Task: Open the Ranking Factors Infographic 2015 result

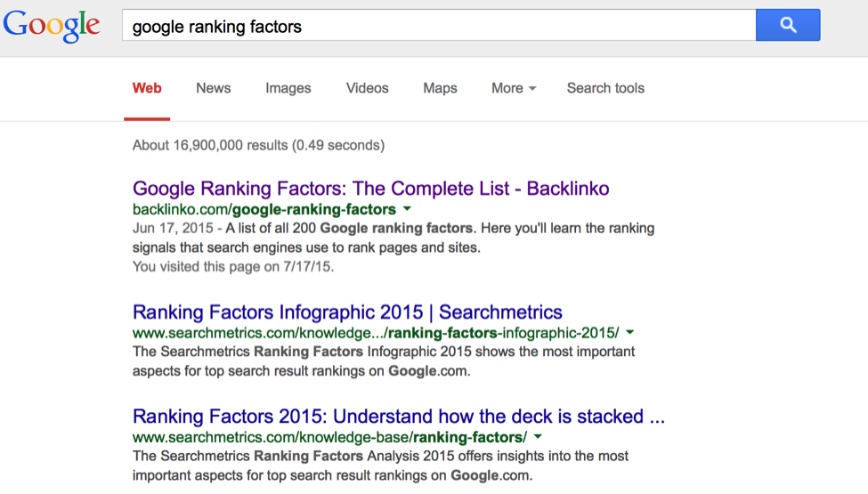Action: pyautogui.click(x=347, y=312)
